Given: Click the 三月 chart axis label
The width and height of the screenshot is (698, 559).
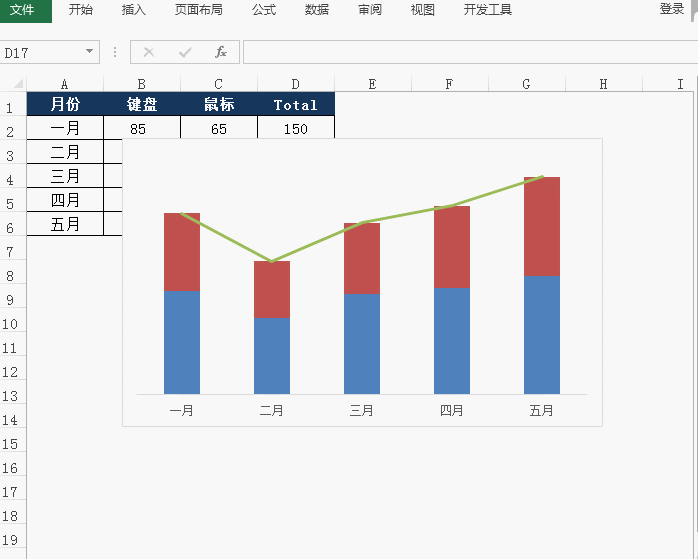Looking at the screenshot, I should 361,410.
